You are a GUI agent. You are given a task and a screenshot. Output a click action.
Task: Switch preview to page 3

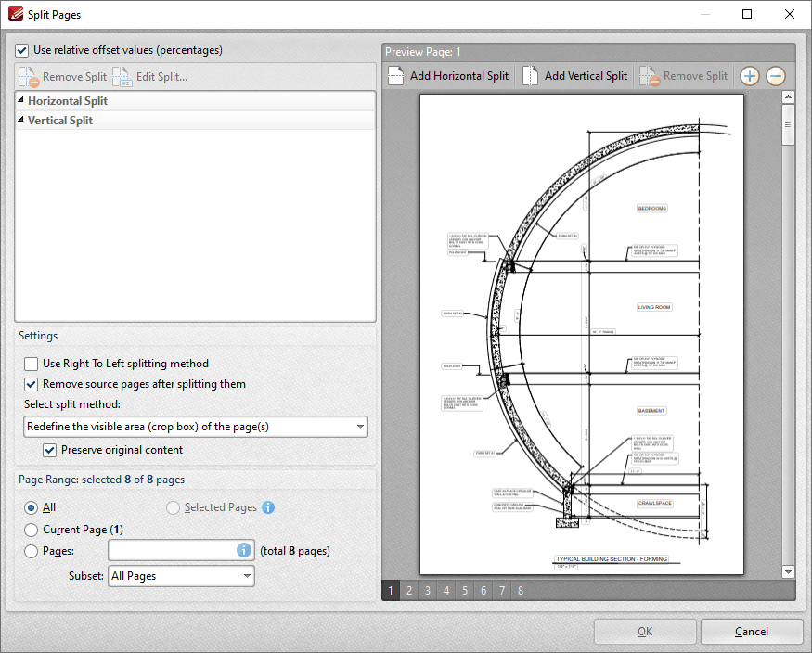pos(427,590)
